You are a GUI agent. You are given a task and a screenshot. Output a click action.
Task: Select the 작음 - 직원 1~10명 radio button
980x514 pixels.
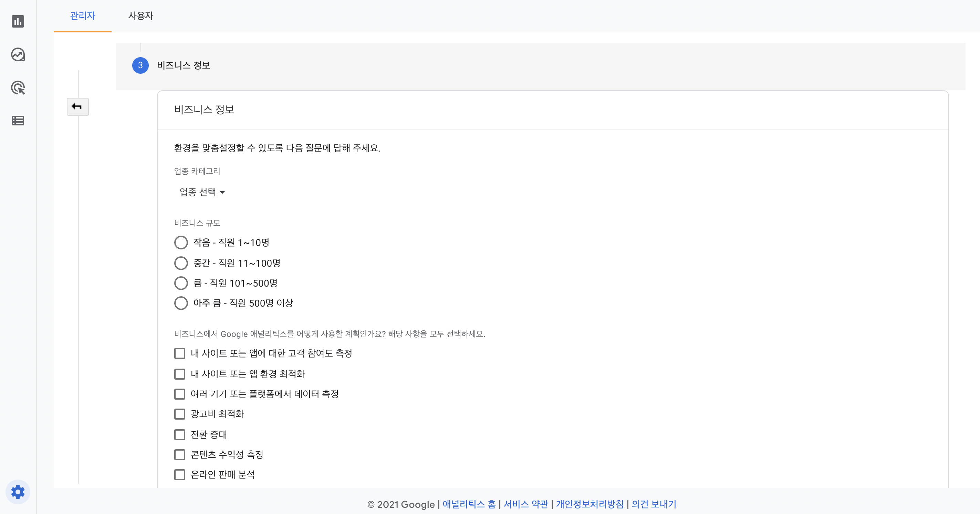pyautogui.click(x=181, y=243)
